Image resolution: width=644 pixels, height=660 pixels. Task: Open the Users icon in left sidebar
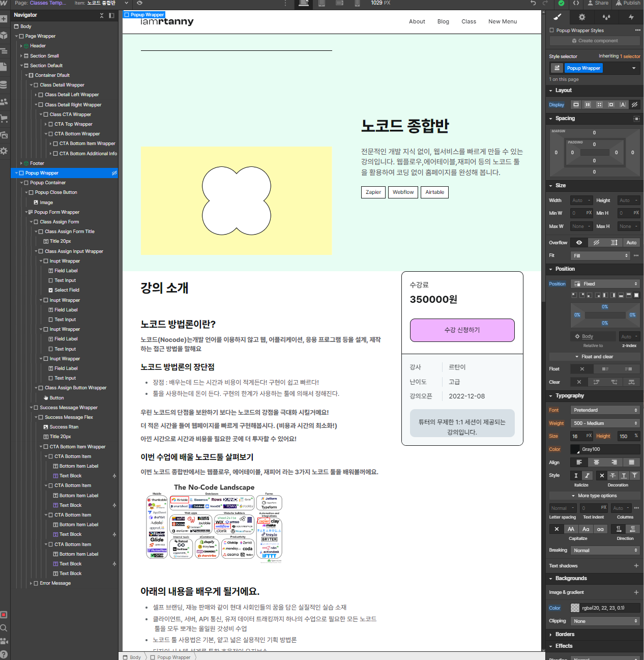[x=4, y=102]
